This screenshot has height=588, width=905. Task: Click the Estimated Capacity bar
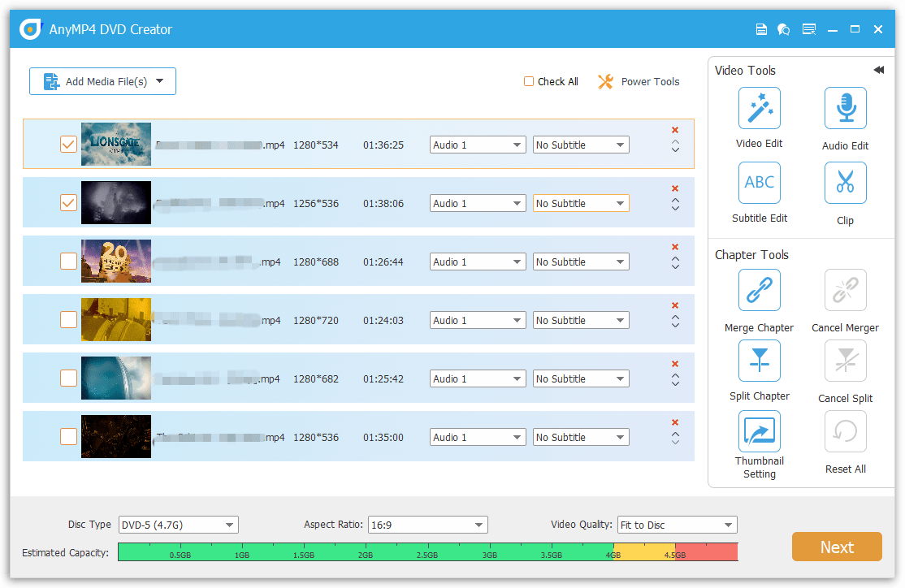coord(427,551)
